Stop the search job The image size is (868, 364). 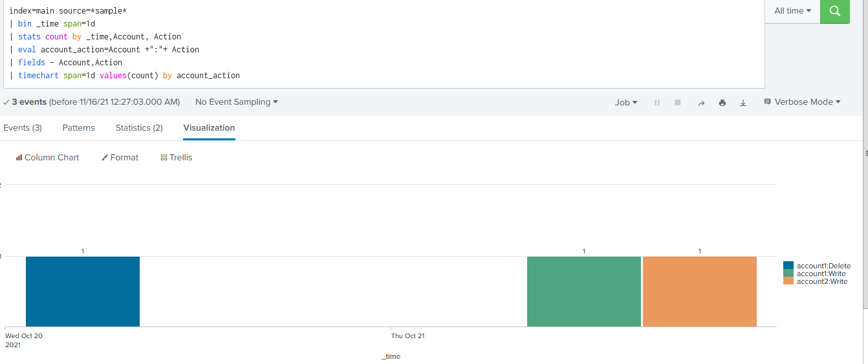pyautogui.click(x=678, y=102)
